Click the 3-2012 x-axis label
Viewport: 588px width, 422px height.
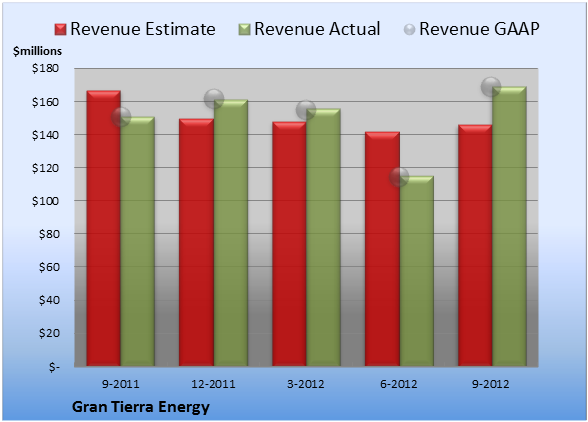pos(306,384)
